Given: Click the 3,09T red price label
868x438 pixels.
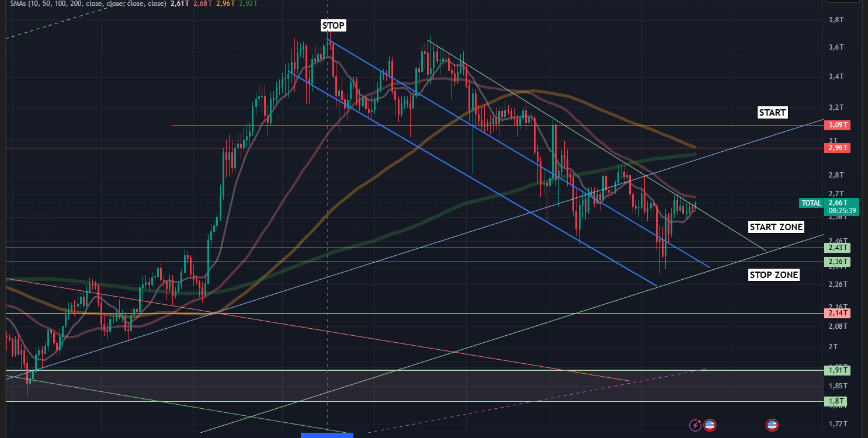Looking at the screenshot, I should pos(836,125).
